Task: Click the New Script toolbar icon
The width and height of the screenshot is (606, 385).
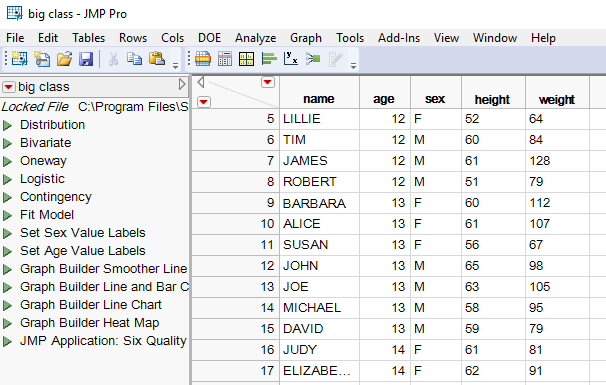Action: (x=42, y=59)
